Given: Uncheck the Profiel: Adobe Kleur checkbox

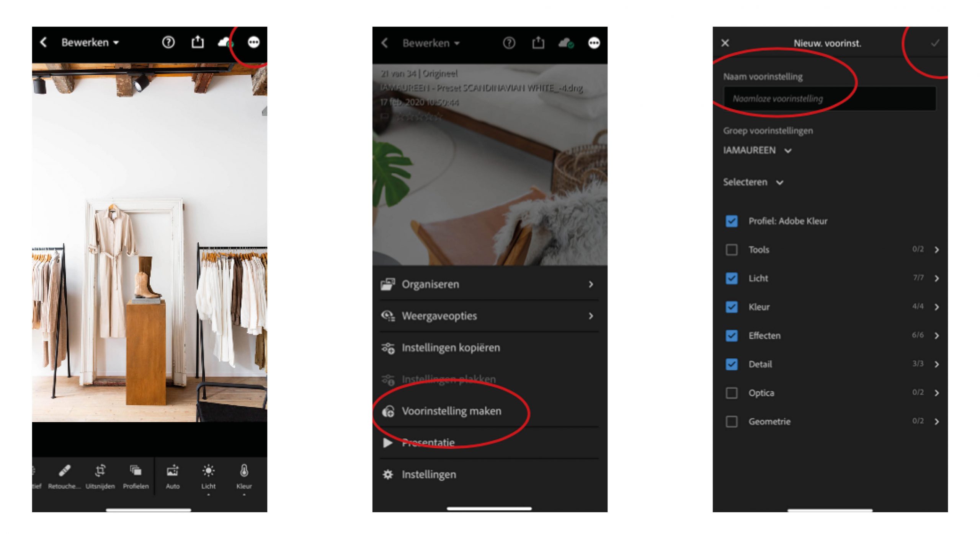Looking at the screenshot, I should coord(732,221).
